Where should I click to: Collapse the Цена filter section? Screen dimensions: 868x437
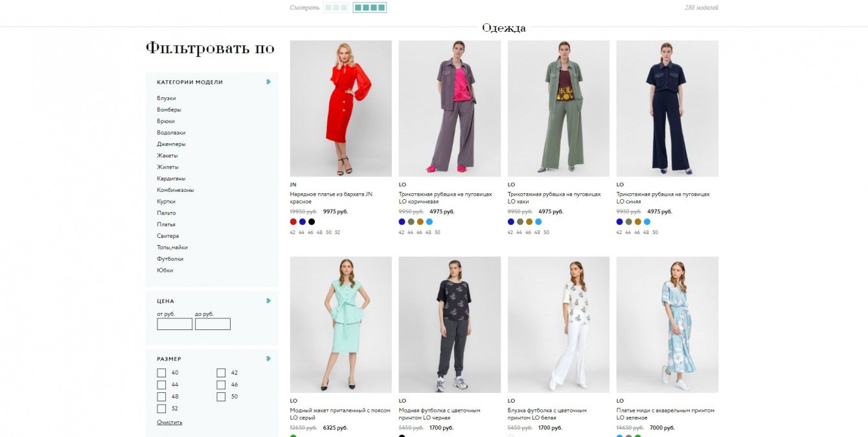pos(268,301)
